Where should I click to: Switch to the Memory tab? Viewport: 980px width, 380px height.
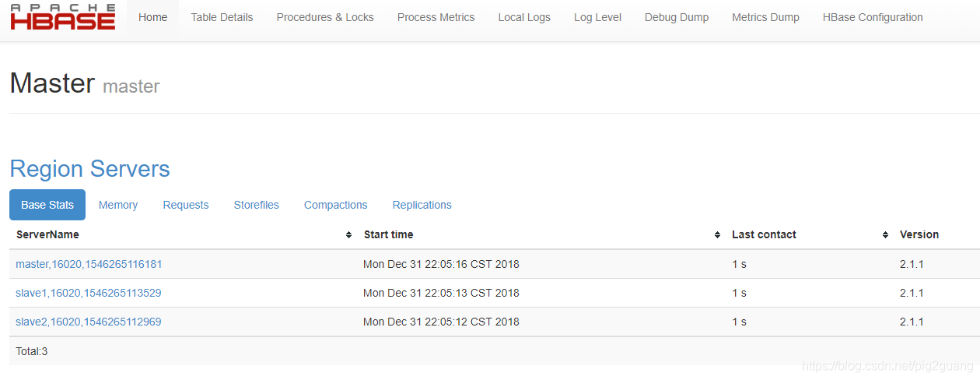(118, 205)
